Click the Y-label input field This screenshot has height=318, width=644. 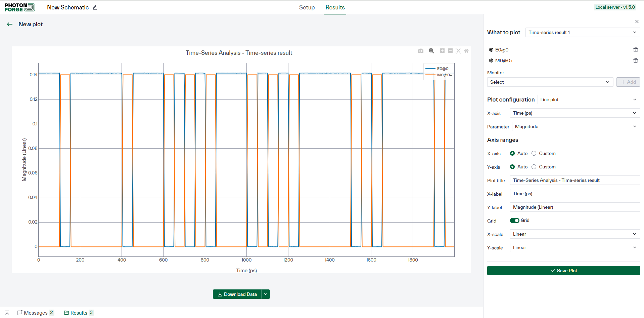[x=575, y=207]
